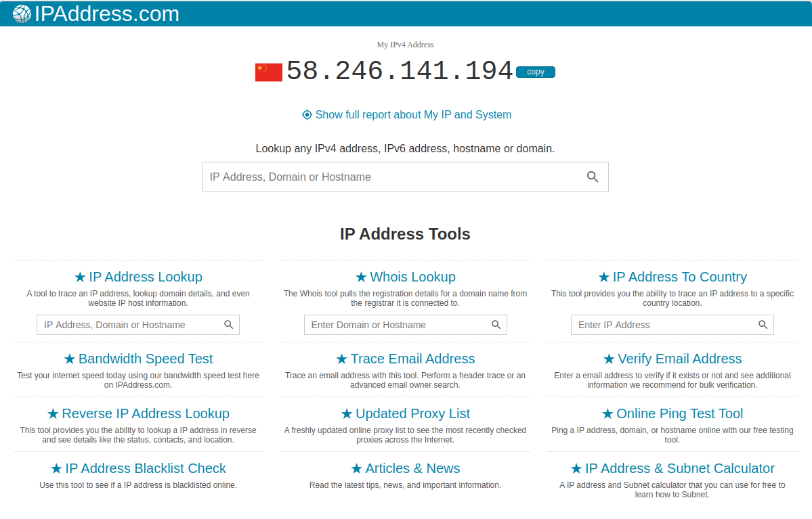
Task: Click the description starting 'This tool provides you the ability to trace'
Action: 672,298
